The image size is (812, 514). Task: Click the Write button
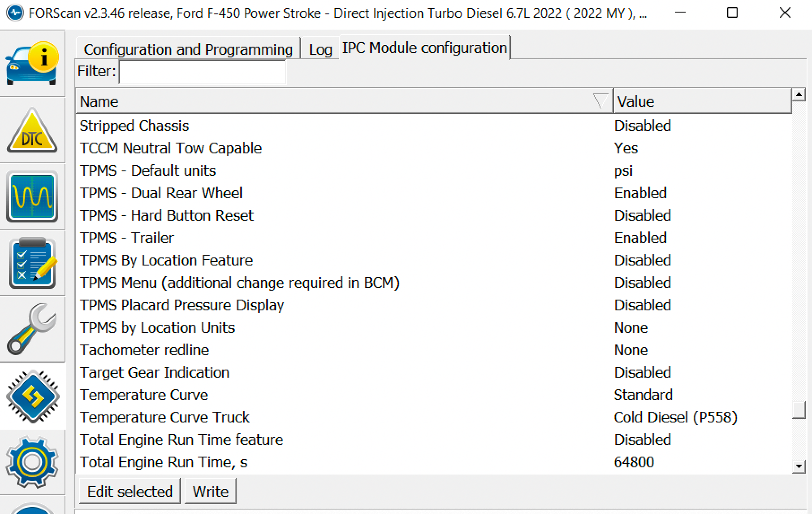click(x=210, y=492)
